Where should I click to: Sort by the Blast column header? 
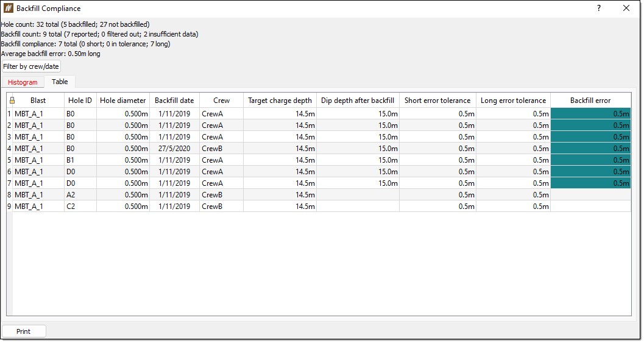(38, 101)
